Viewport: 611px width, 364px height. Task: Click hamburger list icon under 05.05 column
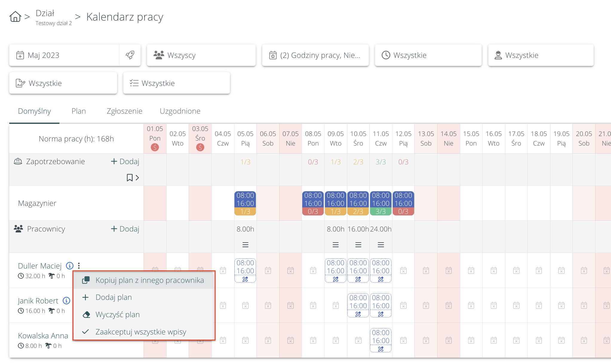coord(245,245)
